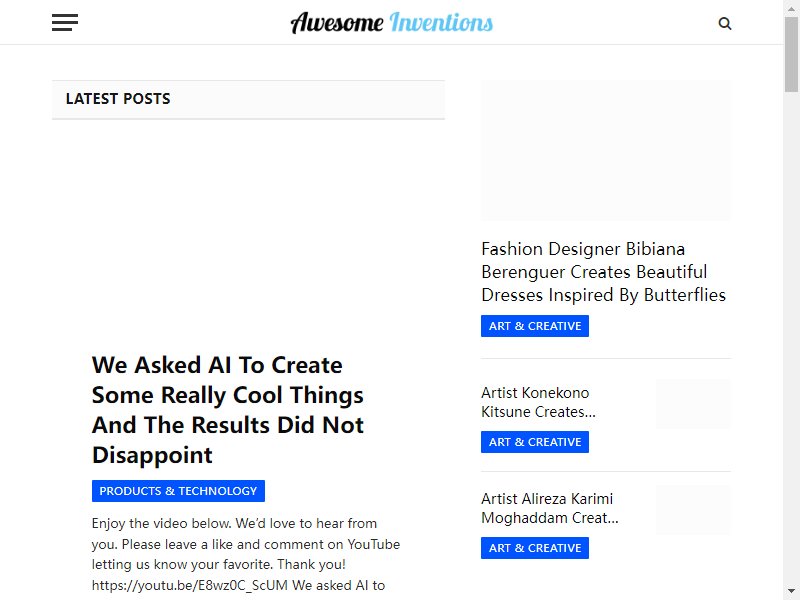Viewport: 800px width, 600px height.
Task: Select the Products & Technology category tag
Action: (178, 491)
